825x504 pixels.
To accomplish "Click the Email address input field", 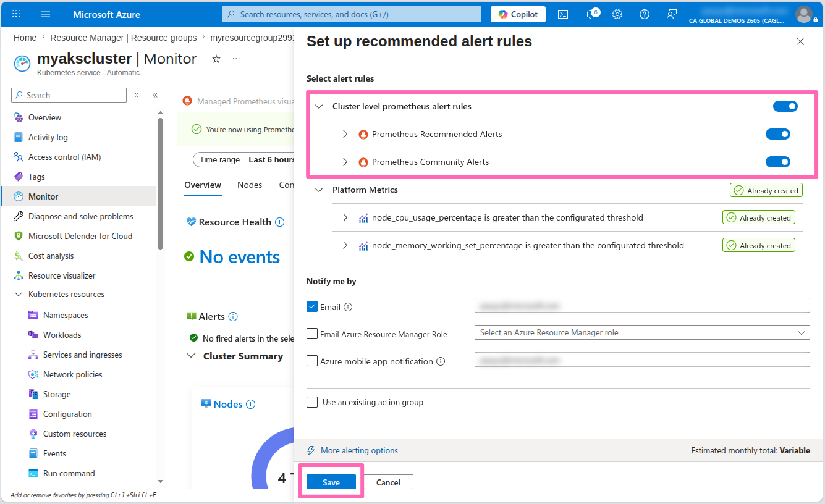I will [642, 305].
